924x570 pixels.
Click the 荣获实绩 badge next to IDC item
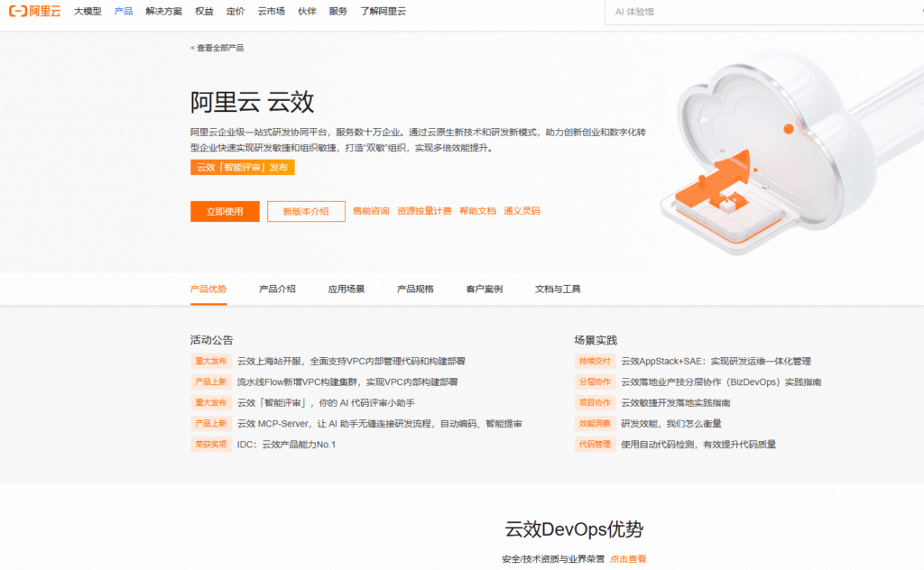(x=210, y=444)
